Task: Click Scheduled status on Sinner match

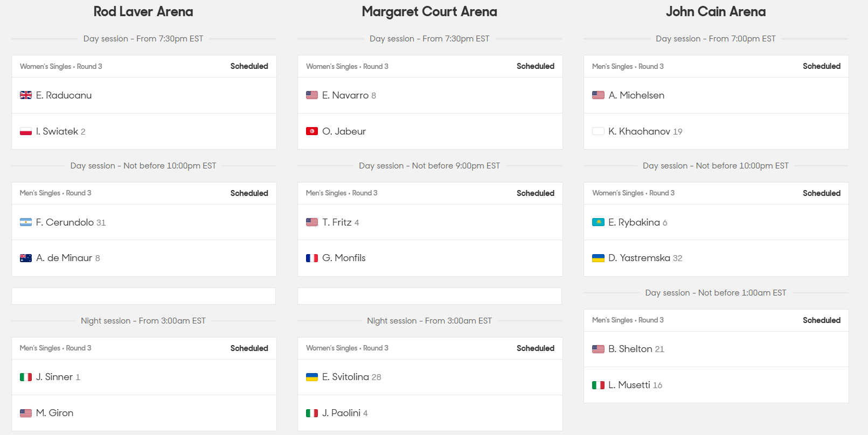Action: coord(249,348)
